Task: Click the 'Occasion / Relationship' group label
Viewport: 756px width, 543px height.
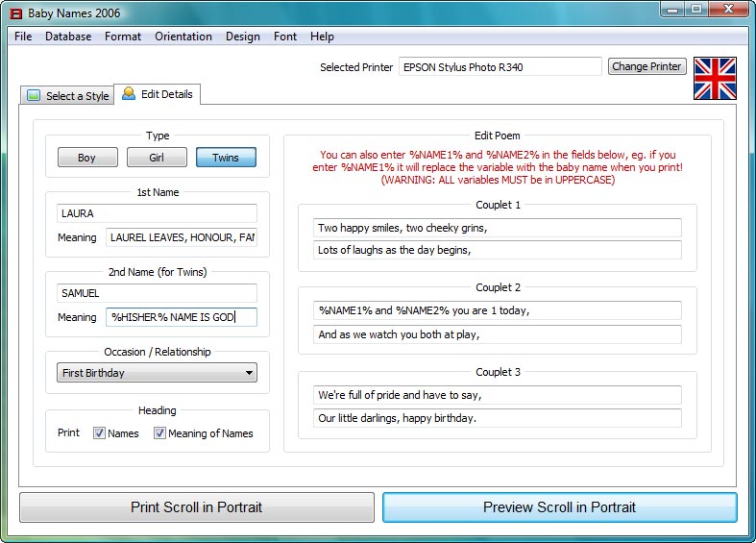Action: coord(158,352)
